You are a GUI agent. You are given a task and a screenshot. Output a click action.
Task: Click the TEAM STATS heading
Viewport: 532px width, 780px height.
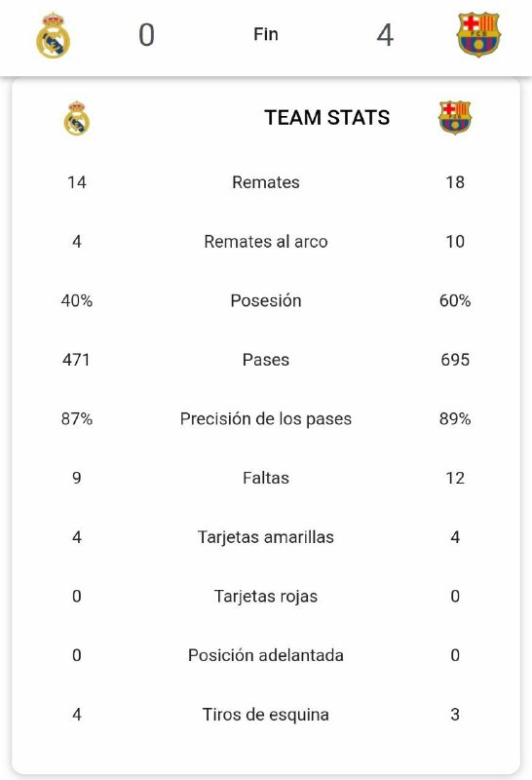click(x=327, y=118)
